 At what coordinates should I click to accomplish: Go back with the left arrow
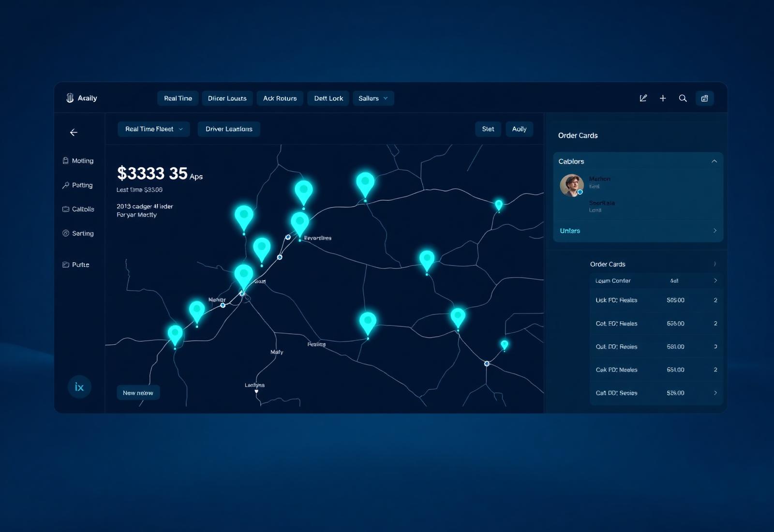tap(74, 132)
